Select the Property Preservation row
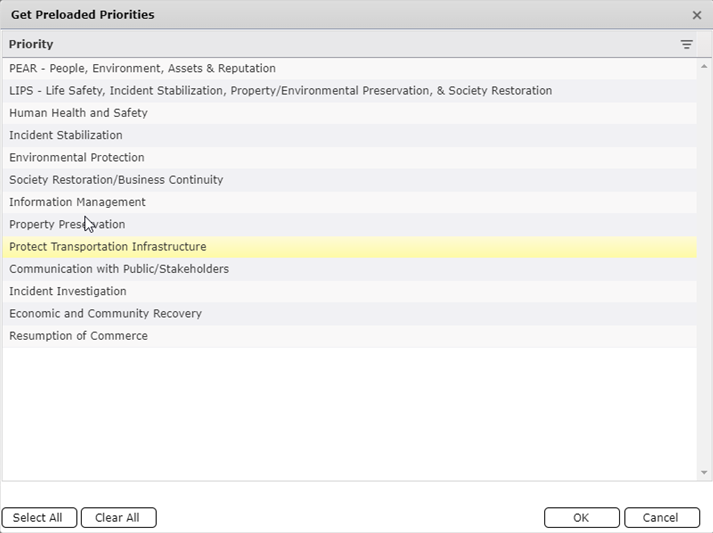The image size is (713, 533). click(67, 225)
